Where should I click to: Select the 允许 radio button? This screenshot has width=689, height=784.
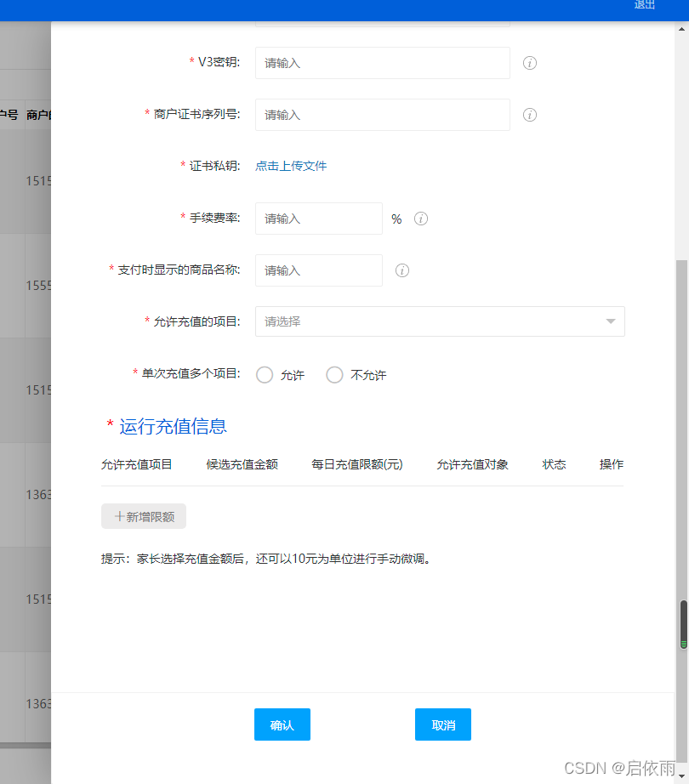click(x=265, y=374)
